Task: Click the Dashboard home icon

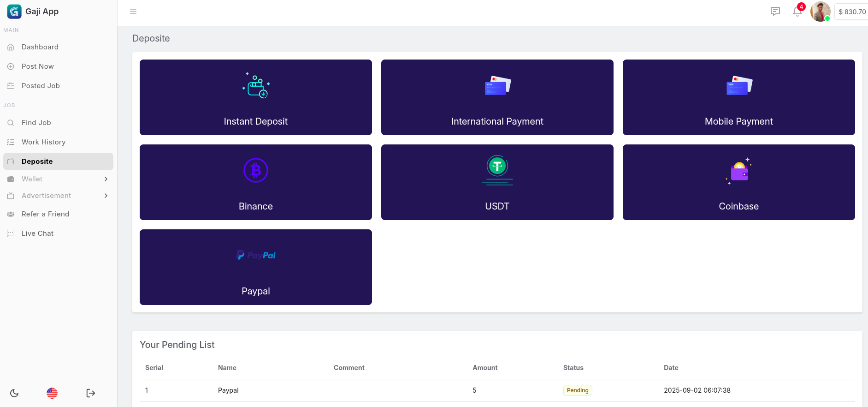Action: pyautogui.click(x=11, y=47)
